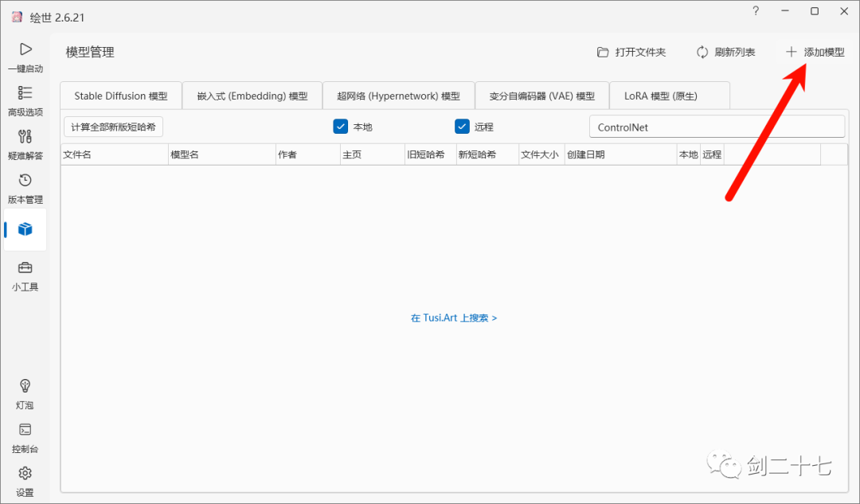Screen dimensions: 860x504
Task: Click the 灯泡 lightbulb sidebar icon
Action: (25, 394)
